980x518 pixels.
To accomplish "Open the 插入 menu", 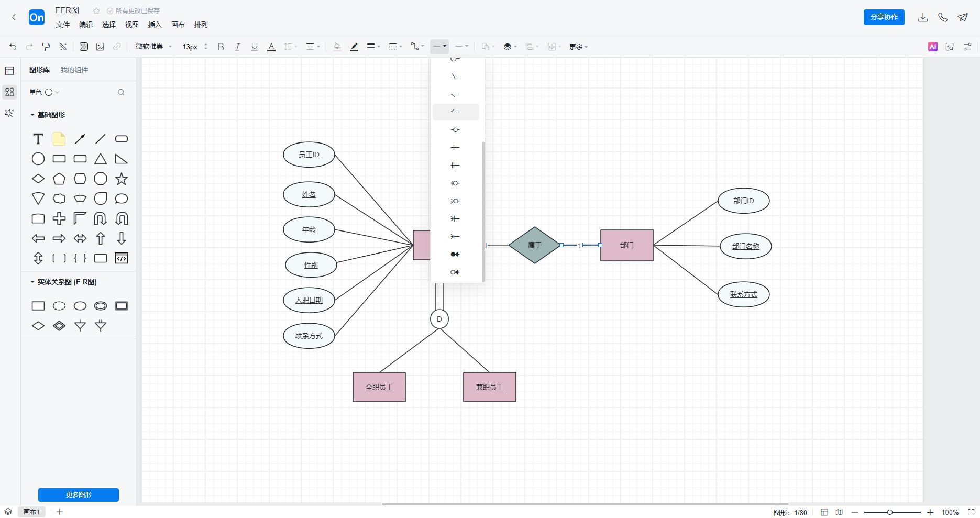I will pyautogui.click(x=155, y=25).
